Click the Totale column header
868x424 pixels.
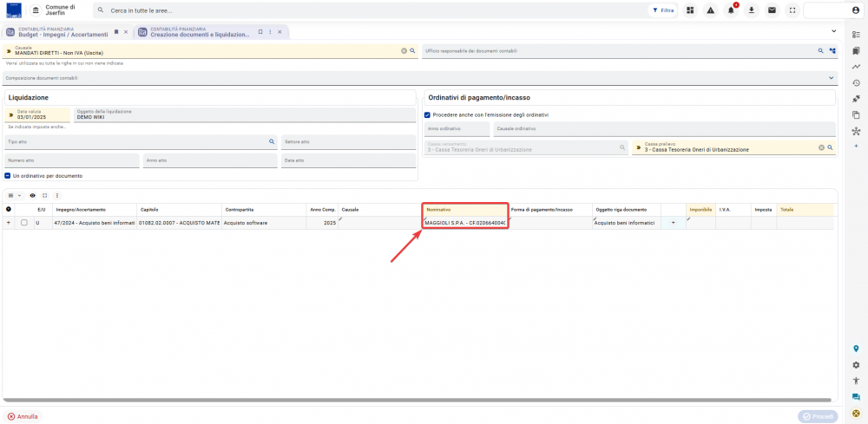pos(806,210)
